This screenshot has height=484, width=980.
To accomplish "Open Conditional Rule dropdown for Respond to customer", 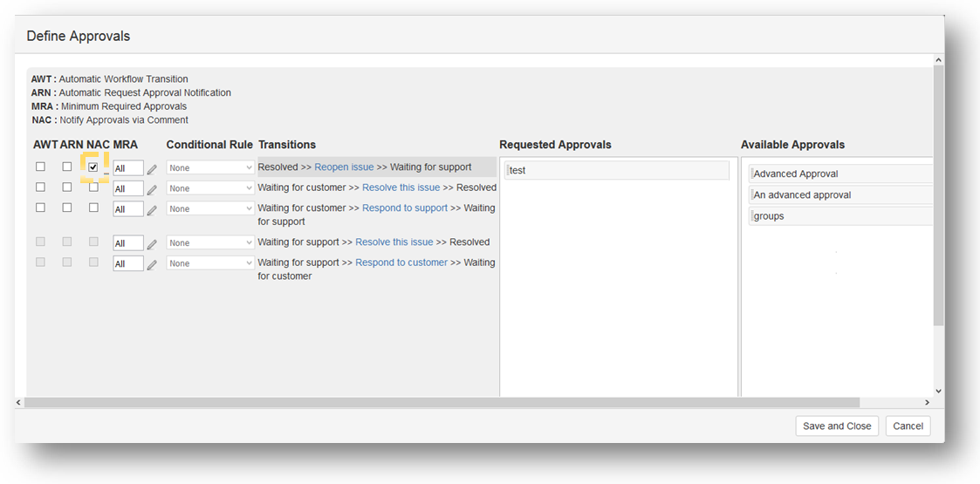I will 210,263.
